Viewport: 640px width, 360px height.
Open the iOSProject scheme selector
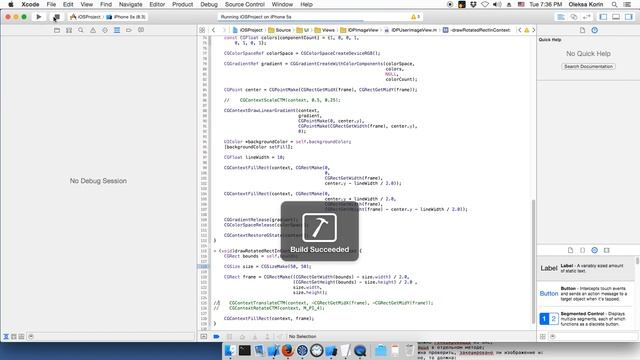(x=85, y=17)
